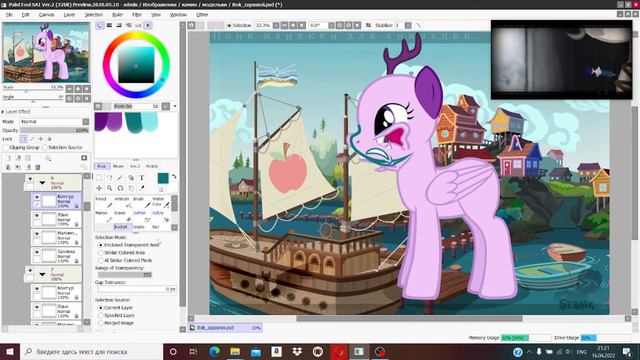Open the zoom percentage dropdown
The image size is (640, 360).
[276, 25]
